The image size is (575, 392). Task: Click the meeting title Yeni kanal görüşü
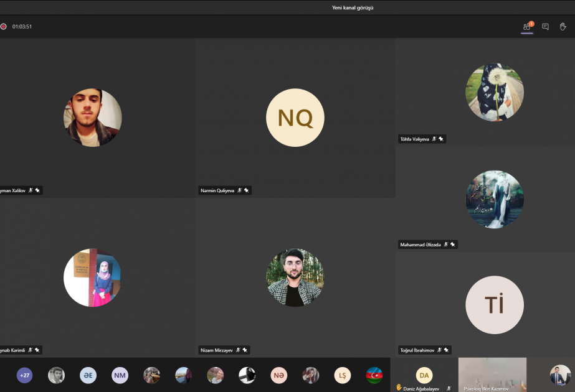click(353, 7)
